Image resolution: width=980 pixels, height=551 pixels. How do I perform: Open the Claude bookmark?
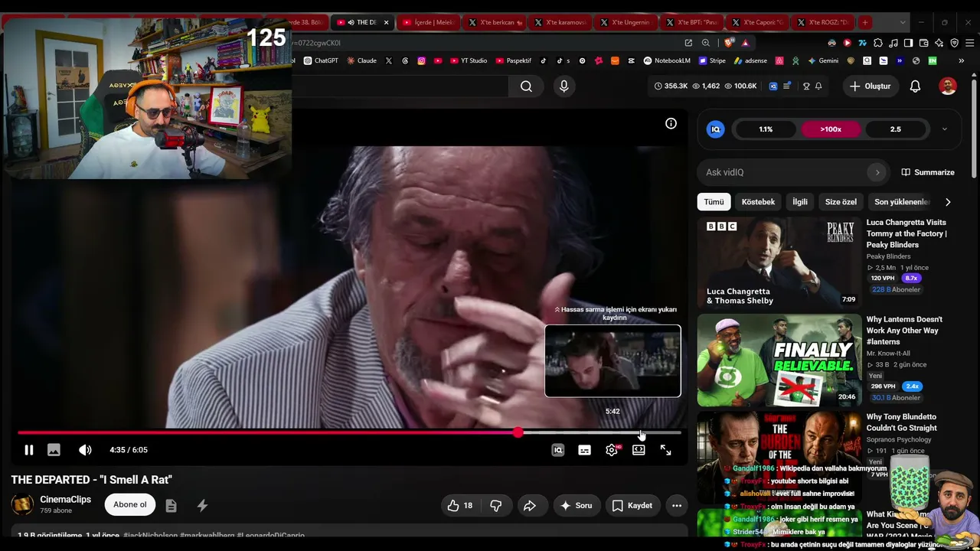(361, 60)
